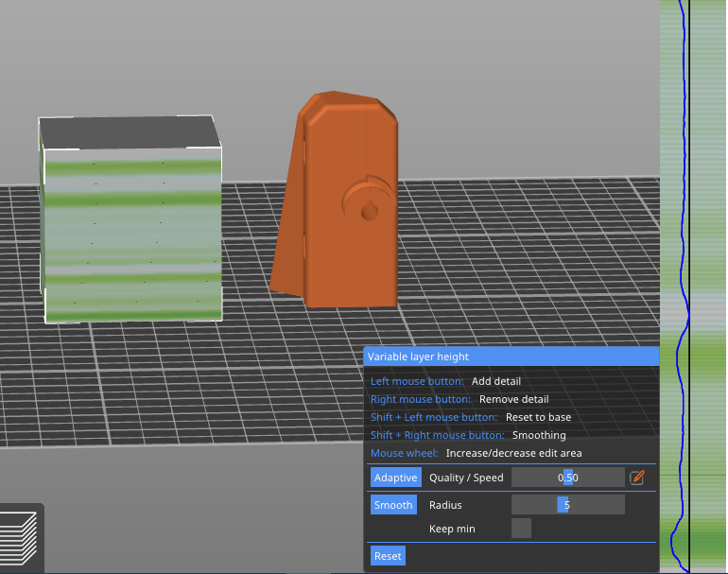The image size is (728, 574).
Task: Click 'Shift + Left mouse button:' hint
Action: coord(434,417)
